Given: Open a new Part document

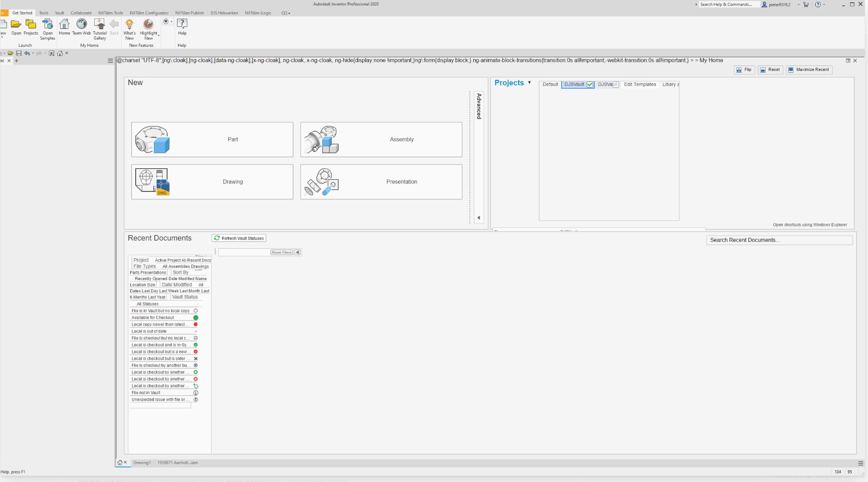Looking at the screenshot, I should coord(211,139).
